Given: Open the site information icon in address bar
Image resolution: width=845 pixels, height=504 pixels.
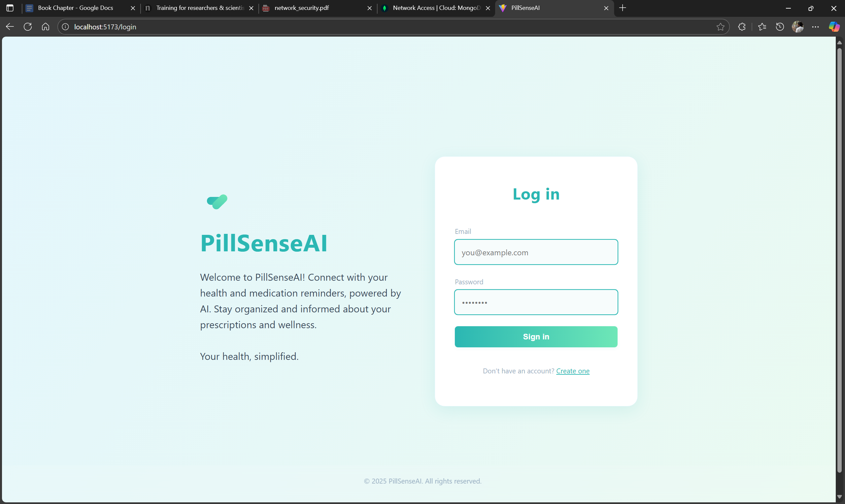Looking at the screenshot, I should pos(65,27).
